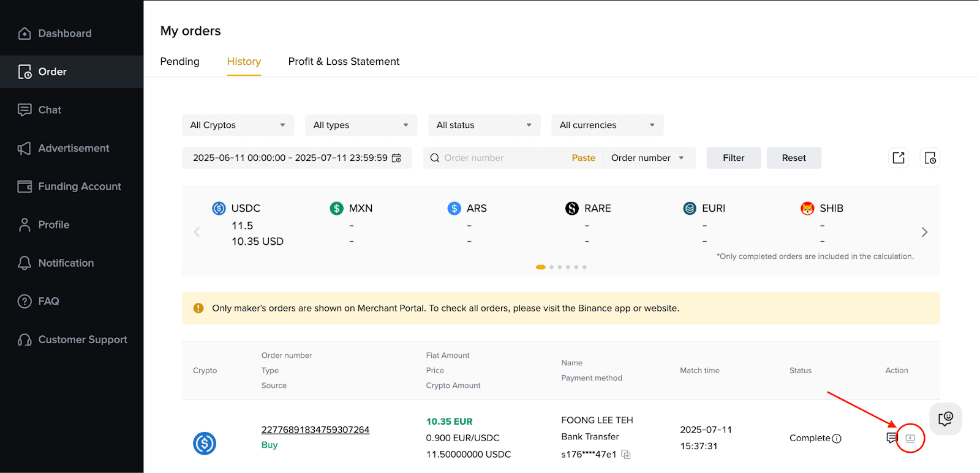Open the All currencies dropdown
Viewport: 980px width, 473px height.
coord(607,125)
